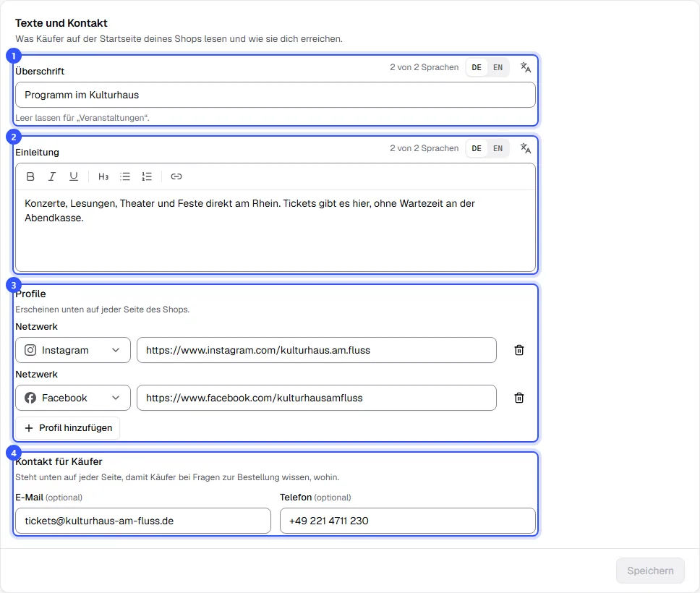Focus the Überschrift text field
The height and width of the screenshot is (593, 700).
point(276,95)
